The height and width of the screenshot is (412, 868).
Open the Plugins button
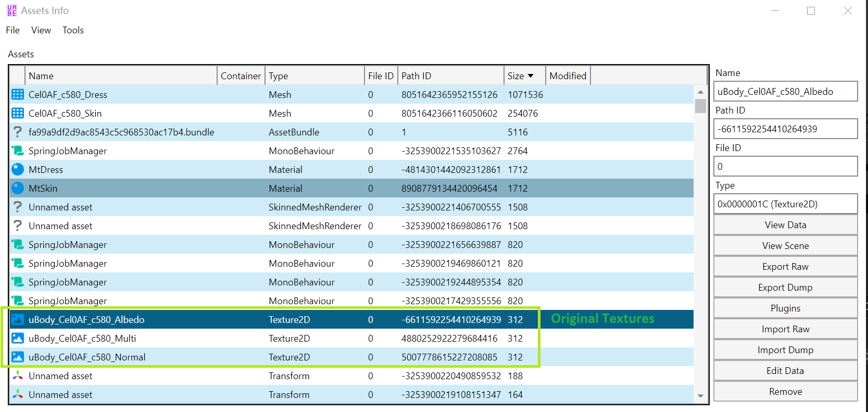[x=785, y=308]
